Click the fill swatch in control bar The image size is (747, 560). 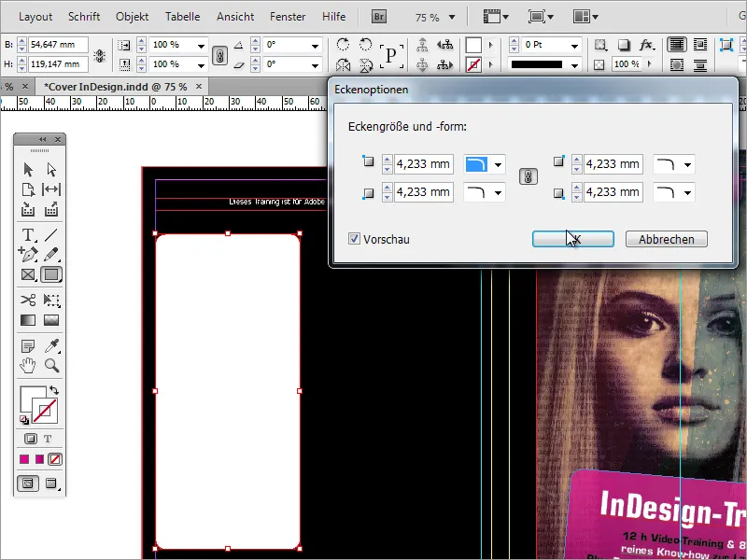click(x=473, y=45)
